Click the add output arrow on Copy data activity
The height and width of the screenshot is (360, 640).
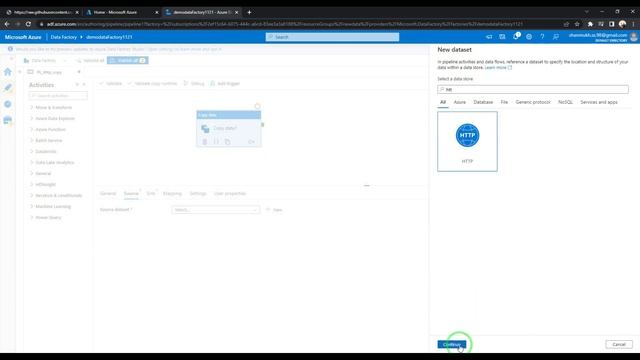click(251, 142)
